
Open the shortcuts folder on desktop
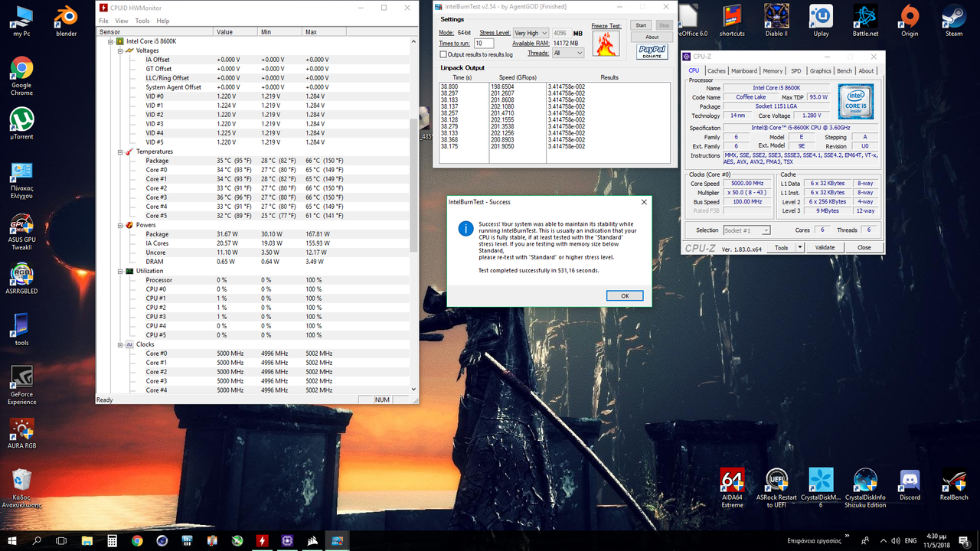coord(732,19)
